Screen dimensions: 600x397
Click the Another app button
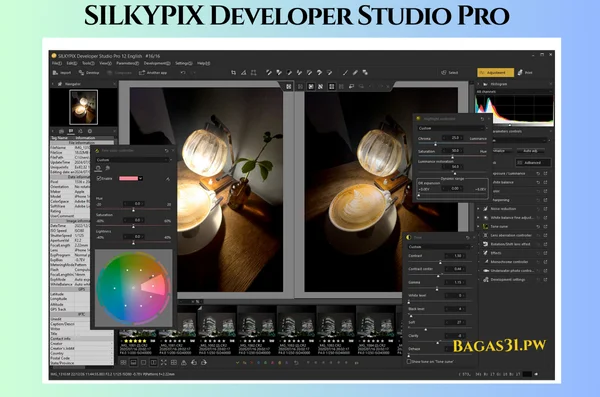point(153,73)
